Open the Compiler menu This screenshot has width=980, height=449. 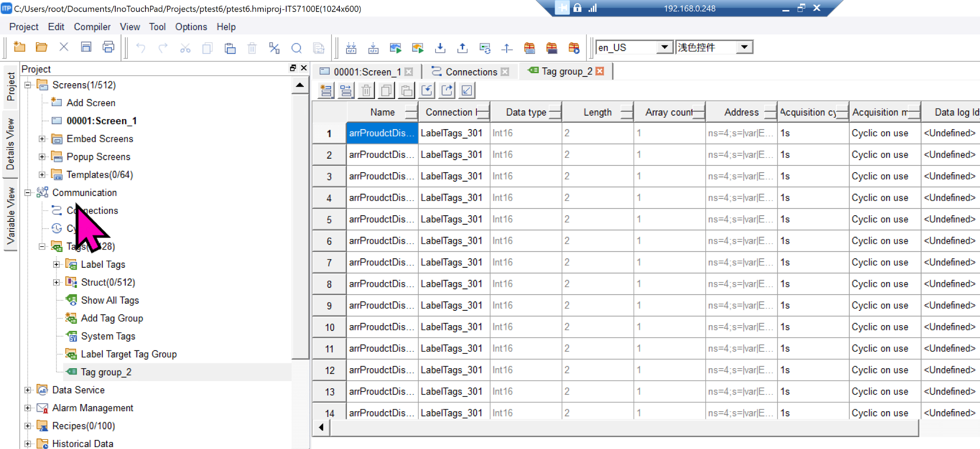click(92, 27)
